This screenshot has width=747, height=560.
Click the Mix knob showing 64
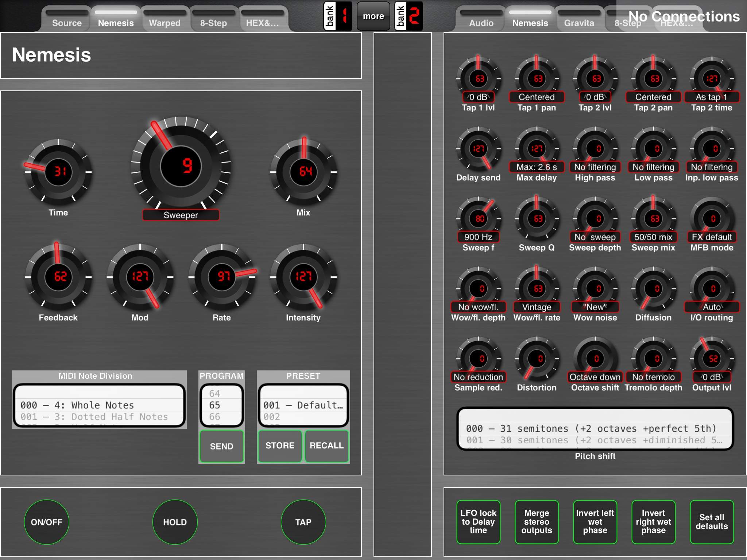(303, 171)
